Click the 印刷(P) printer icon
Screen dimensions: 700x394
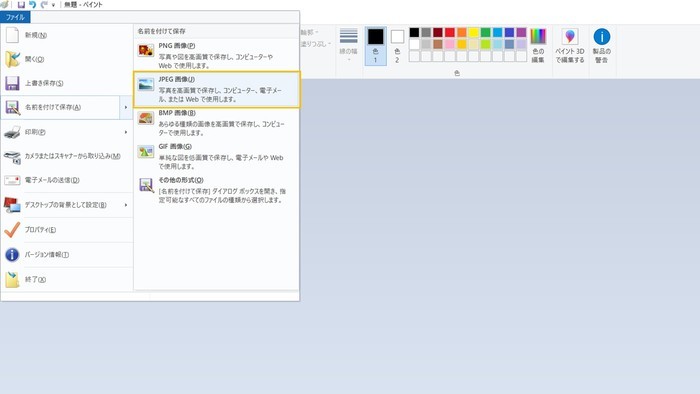point(12,132)
